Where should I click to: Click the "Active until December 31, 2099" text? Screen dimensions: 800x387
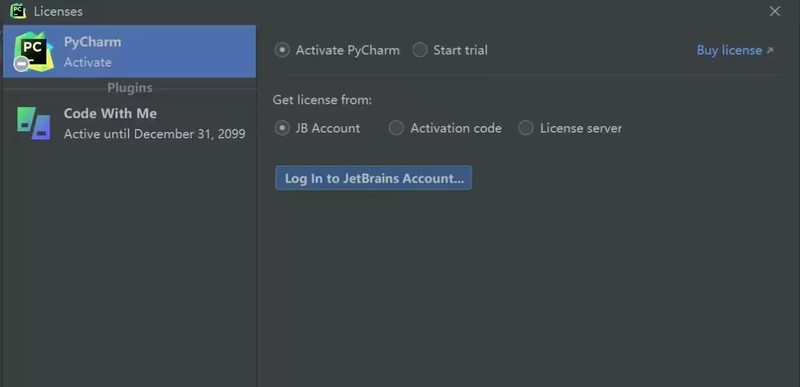155,134
